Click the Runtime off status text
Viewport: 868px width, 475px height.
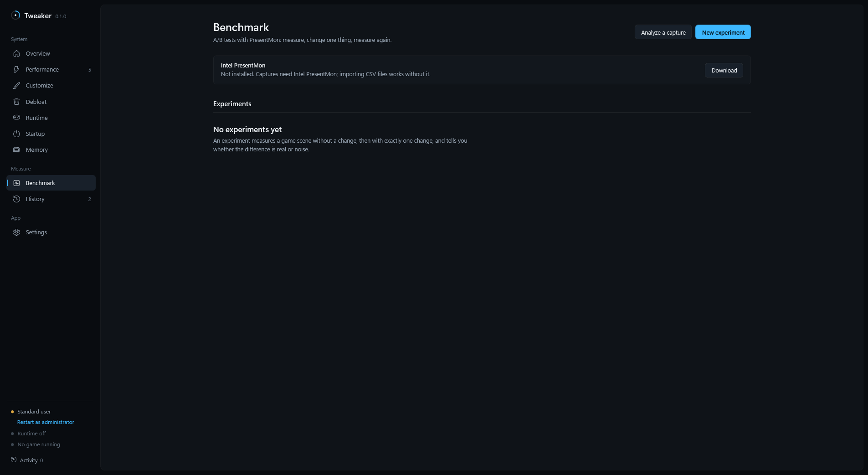coord(31,434)
